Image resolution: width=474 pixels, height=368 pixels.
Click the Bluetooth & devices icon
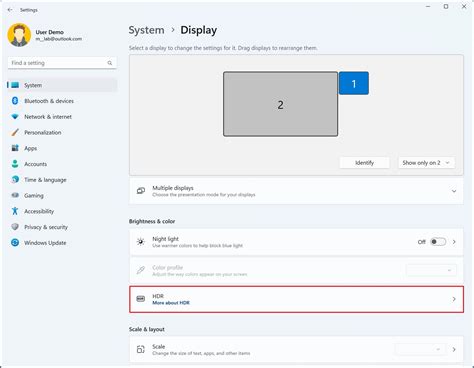(15, 101)
